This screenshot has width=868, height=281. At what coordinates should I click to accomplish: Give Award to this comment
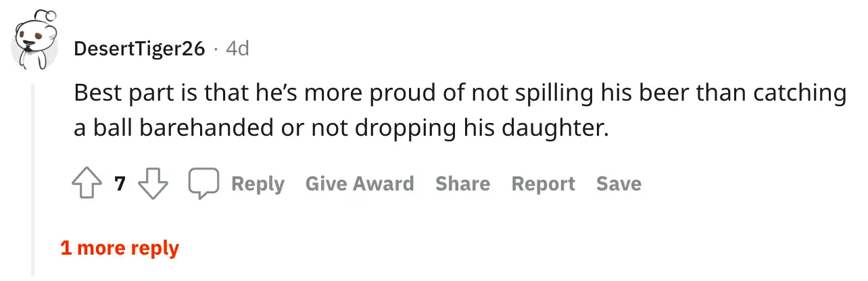tap(360, 184)
